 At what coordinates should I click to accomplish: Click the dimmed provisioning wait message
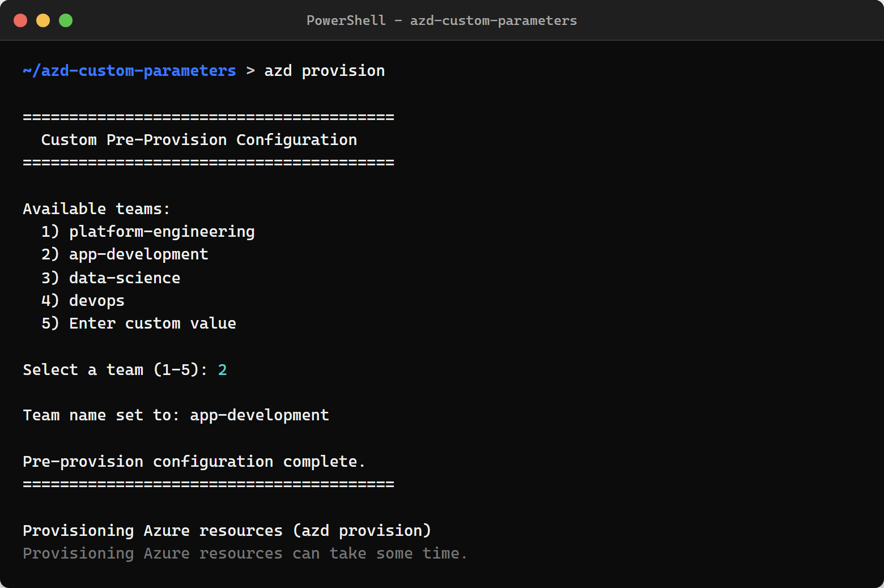click(244, 553)
